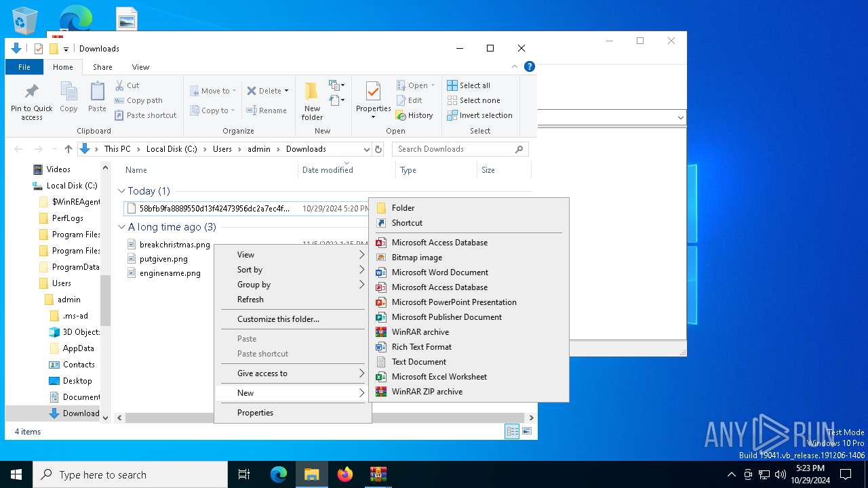Viewport: 868px width, 488px height.
Task: Open Sort by submenu
Action: click(293, 270)
